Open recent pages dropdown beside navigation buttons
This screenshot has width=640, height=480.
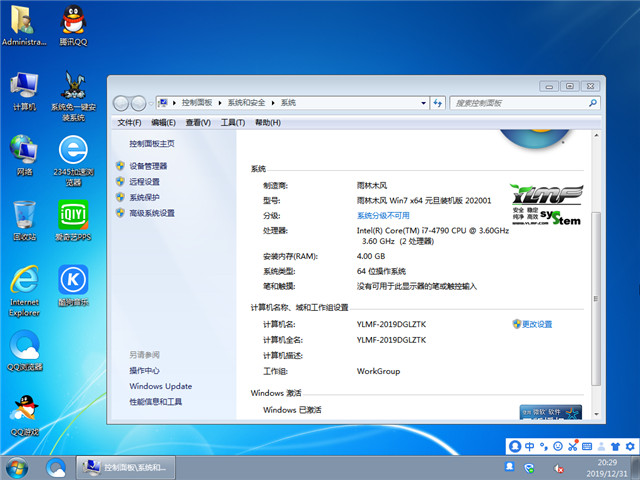151,103
